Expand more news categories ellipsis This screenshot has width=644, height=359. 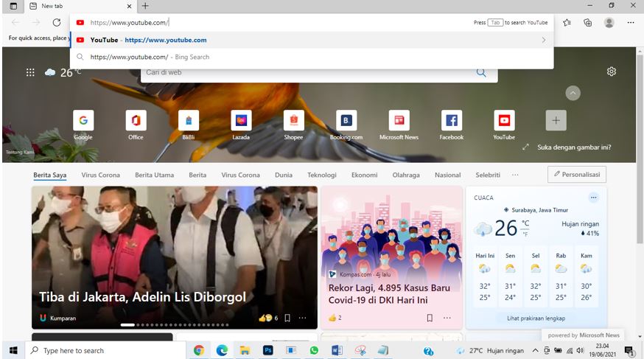pyautogui.click(x=514, y=175)
